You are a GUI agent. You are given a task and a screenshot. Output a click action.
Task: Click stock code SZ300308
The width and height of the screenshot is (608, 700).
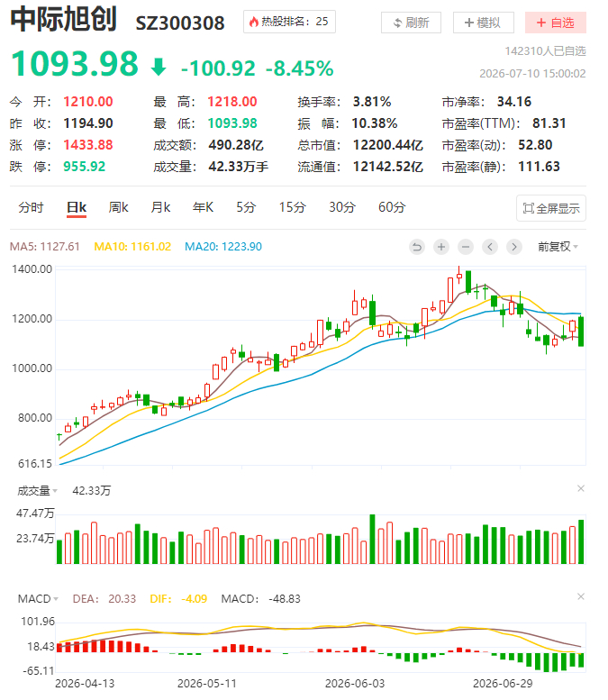point(180,23)
